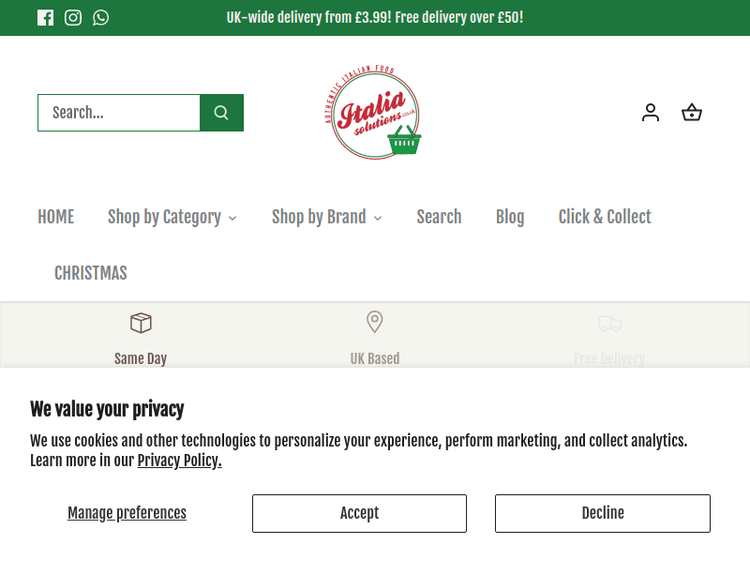Image resolution: width=750 pixels, height=563 pixels.
Task: Open the Privacy Policy link
Action: (179, 461)
